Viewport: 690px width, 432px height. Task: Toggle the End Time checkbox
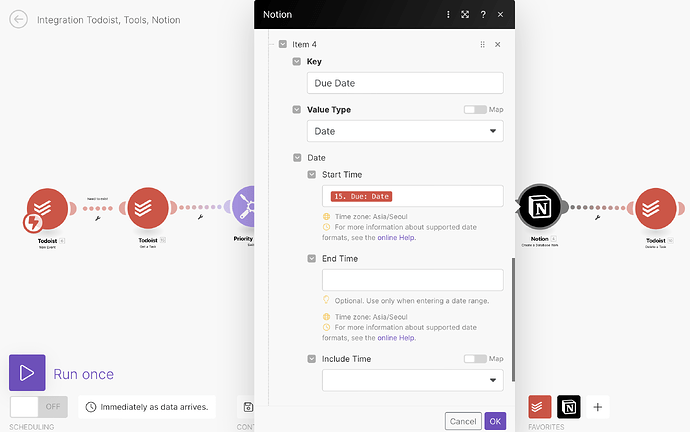(312, 259)
